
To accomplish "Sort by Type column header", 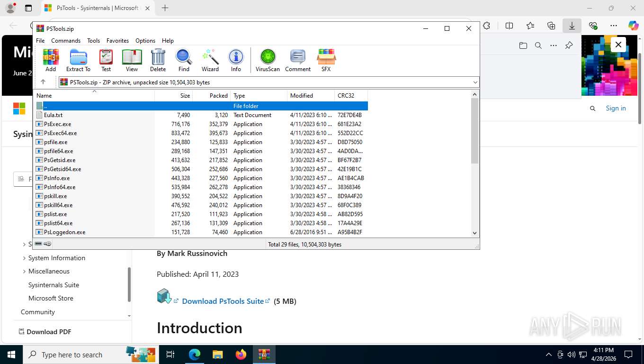I will click(x=259, y=95).
